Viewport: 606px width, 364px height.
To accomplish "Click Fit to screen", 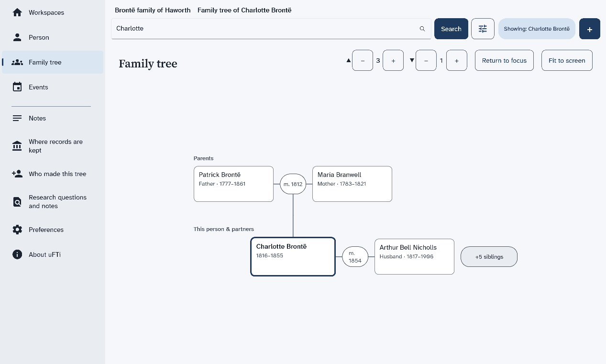I will 567,60.
